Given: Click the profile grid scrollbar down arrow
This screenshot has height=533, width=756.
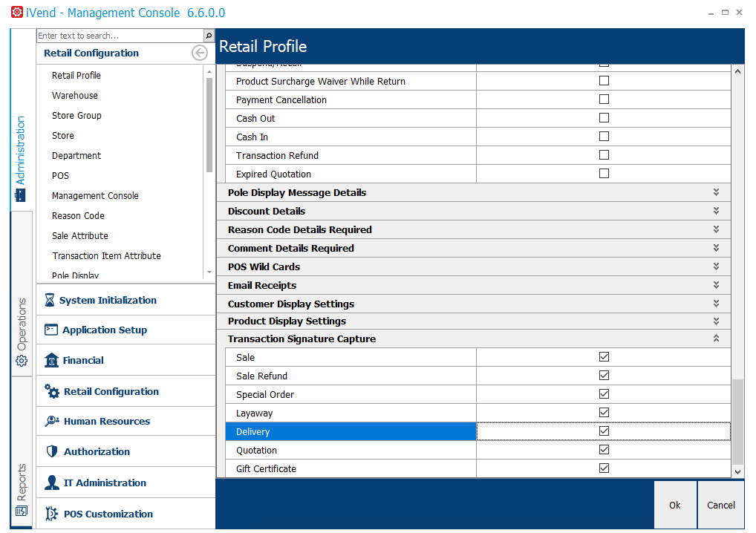Looking at the screenshot, I should pyautogui.click(x=737, y=472).
